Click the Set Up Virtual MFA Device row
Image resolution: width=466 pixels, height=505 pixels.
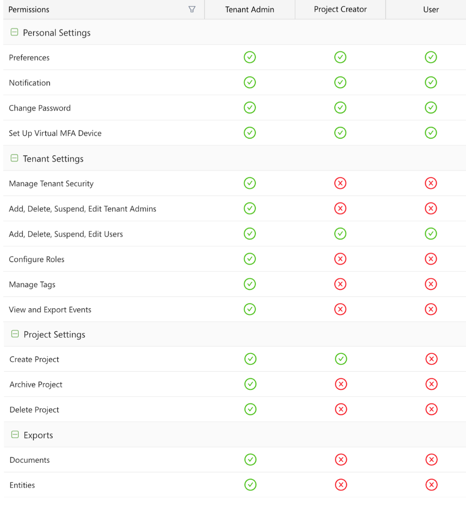234,133
